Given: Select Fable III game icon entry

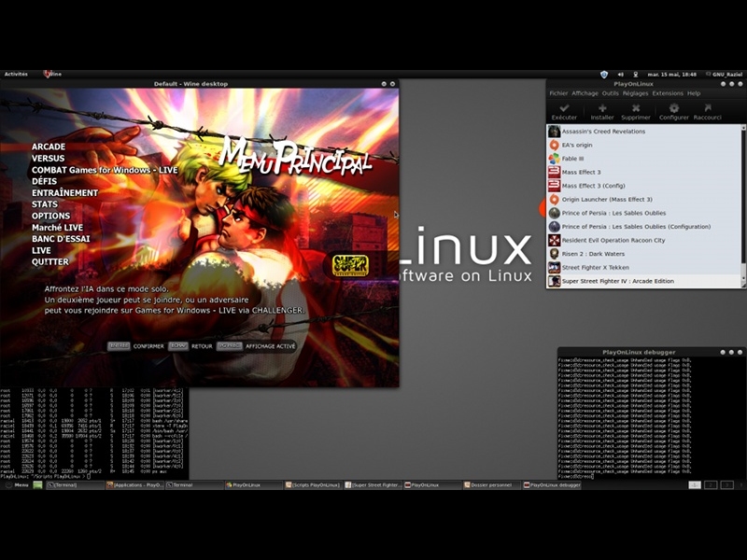Looking at the screenshot, I should click(555, 159).
